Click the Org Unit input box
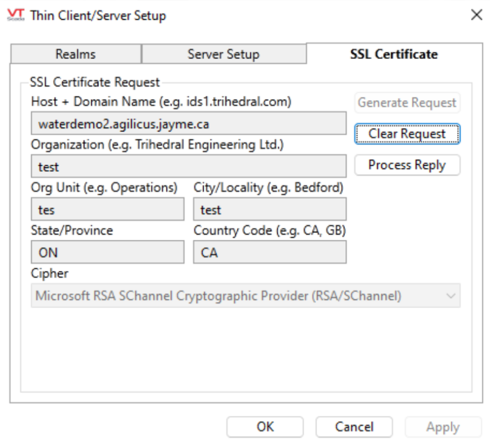 pos(107,209)
